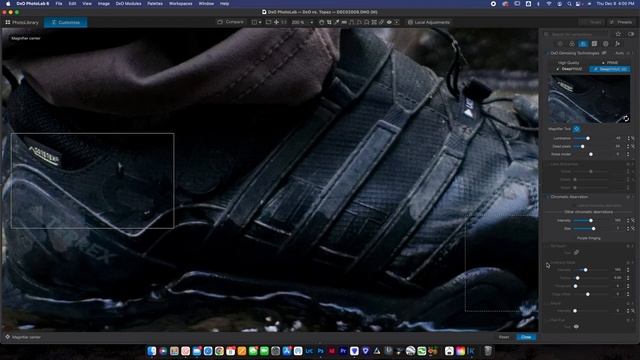The height and width of the screenshot is (360, 640).
Task: Select the DeepPRIME denoising option
Action: point(569,69)
